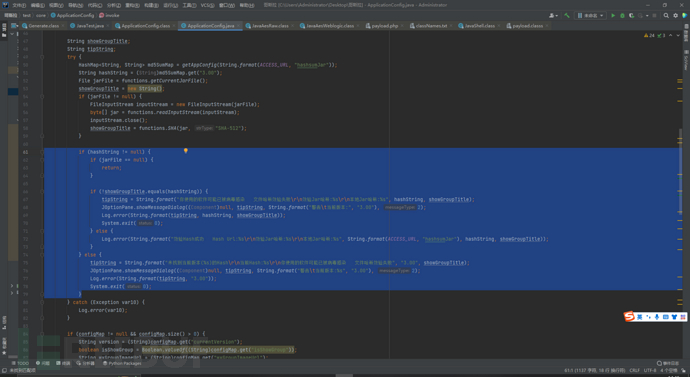Place cursor on line return; in the editor
Viewport: 690px width, 377px height.
(x=111, y=168)
